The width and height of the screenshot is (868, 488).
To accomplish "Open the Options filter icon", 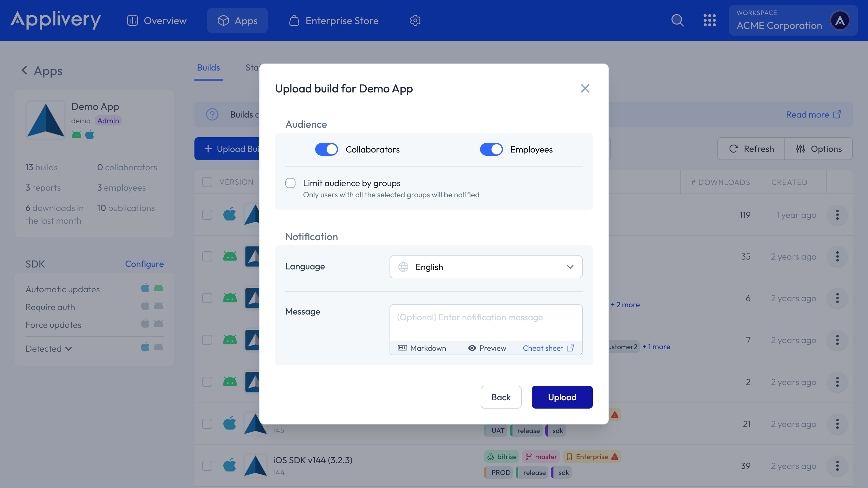I will tap(801, 149).
